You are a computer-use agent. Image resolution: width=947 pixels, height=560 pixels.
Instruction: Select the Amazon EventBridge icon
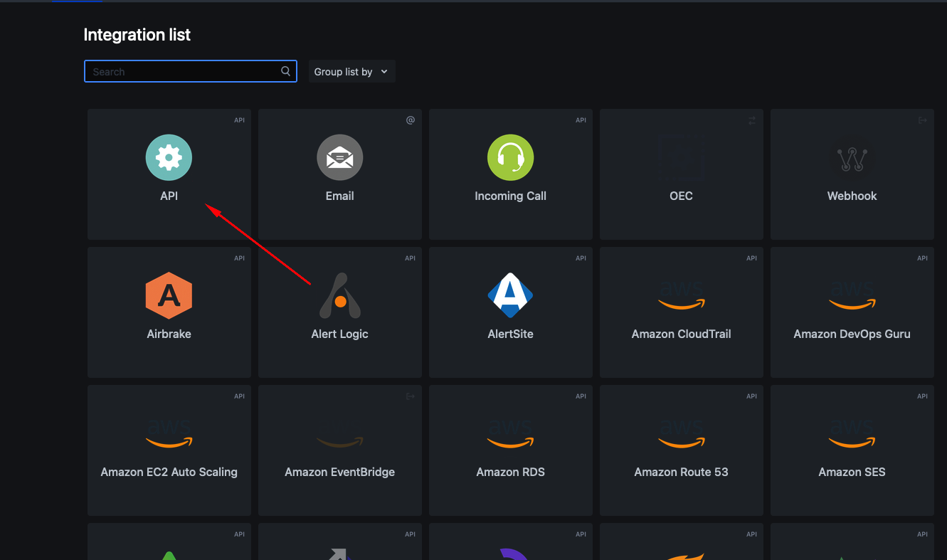click(x=340, y=433)
